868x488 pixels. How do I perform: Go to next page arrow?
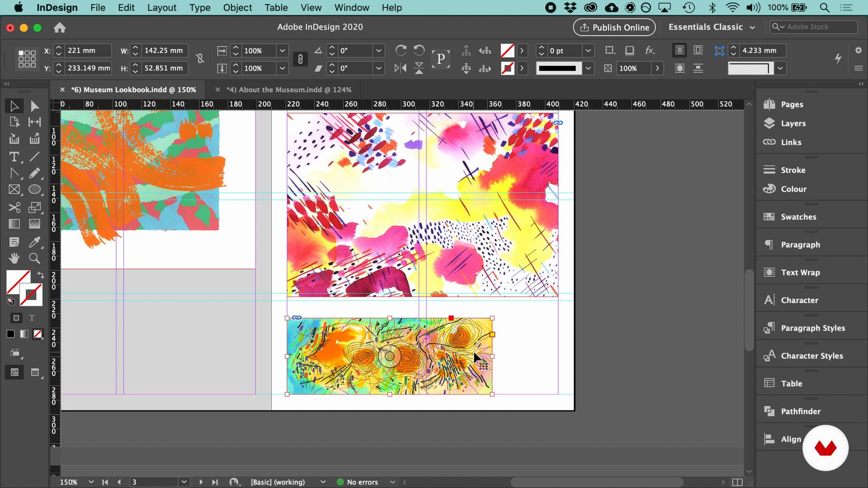(201, 482)
